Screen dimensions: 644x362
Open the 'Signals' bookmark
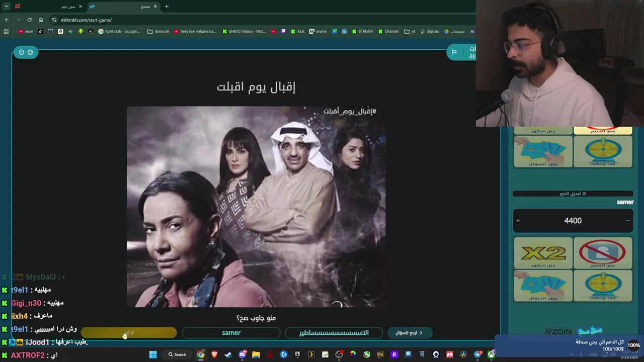(x=429, y=31)
